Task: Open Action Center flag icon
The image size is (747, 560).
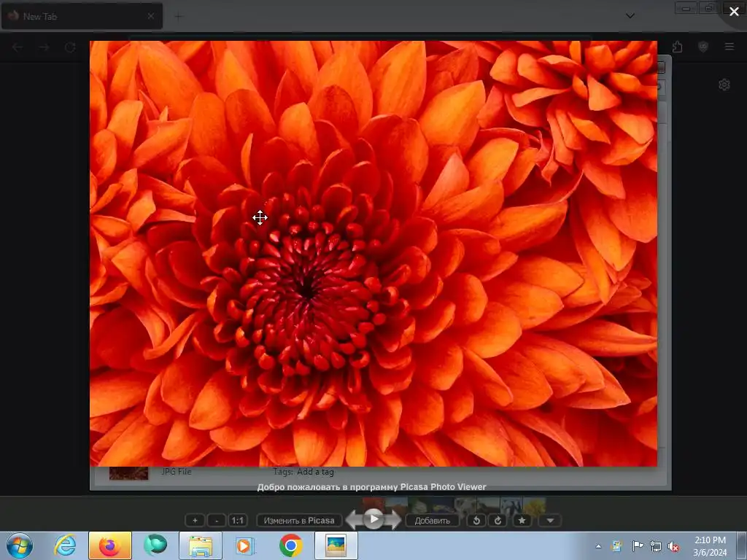Action: 637,546
